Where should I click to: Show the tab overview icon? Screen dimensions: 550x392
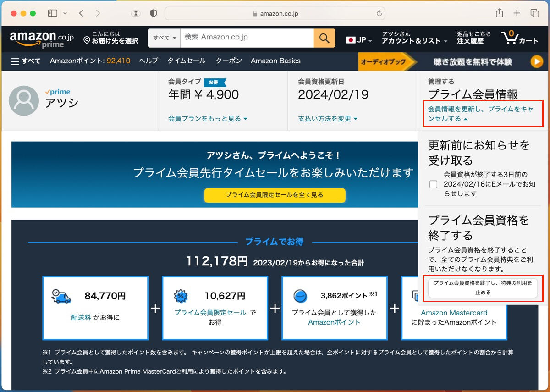click(534, 13)
